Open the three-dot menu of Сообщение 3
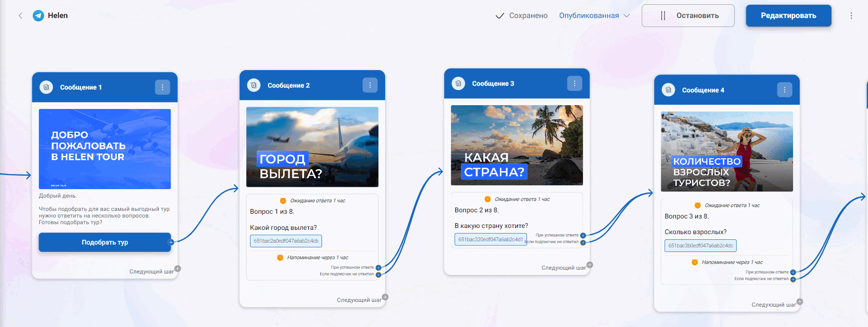This screenshot has width=868, height=327. click(x=574, y=83)
